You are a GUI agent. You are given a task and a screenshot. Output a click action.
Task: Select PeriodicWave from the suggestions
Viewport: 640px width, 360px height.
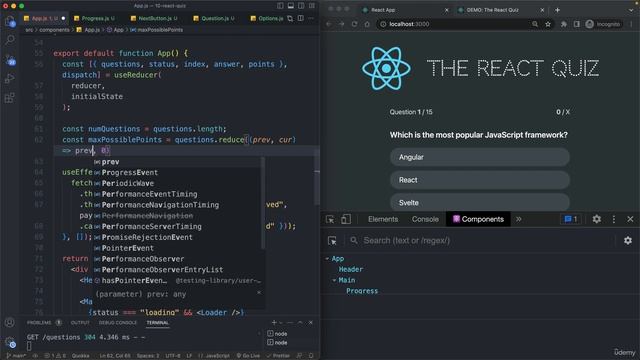pyautogui.click(x=178, y=183)
